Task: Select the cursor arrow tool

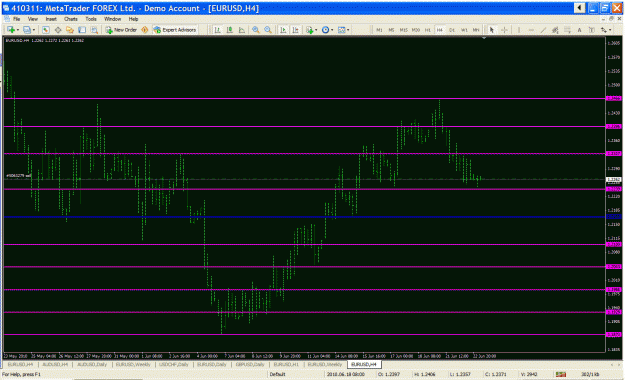Action: pos(492,30)
